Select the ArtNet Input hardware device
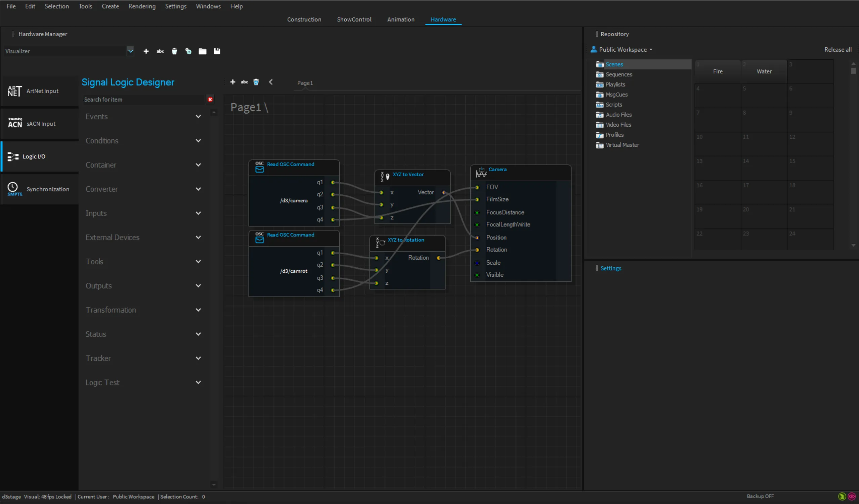 tap(39, 91)
